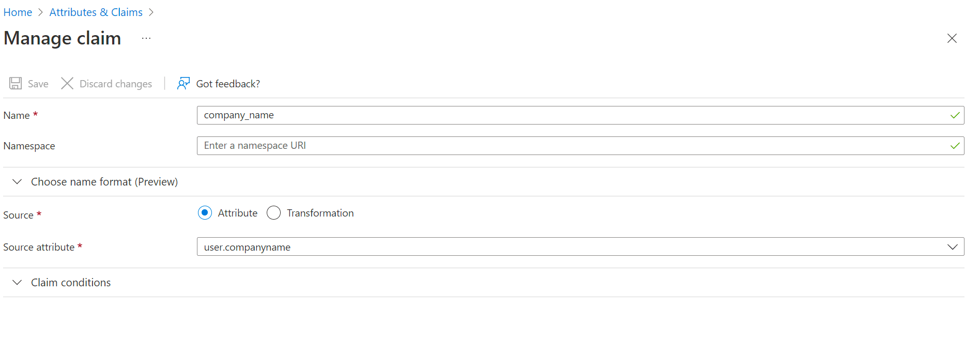Navigate to Attributes & Claims breadcrumb

[x=96, y=12]
